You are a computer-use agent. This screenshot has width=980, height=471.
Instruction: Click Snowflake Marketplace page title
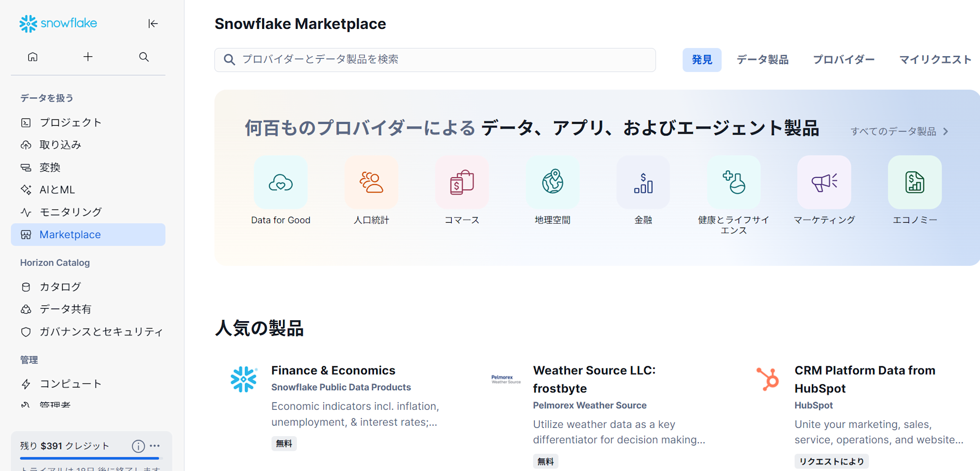coord(300,24)
